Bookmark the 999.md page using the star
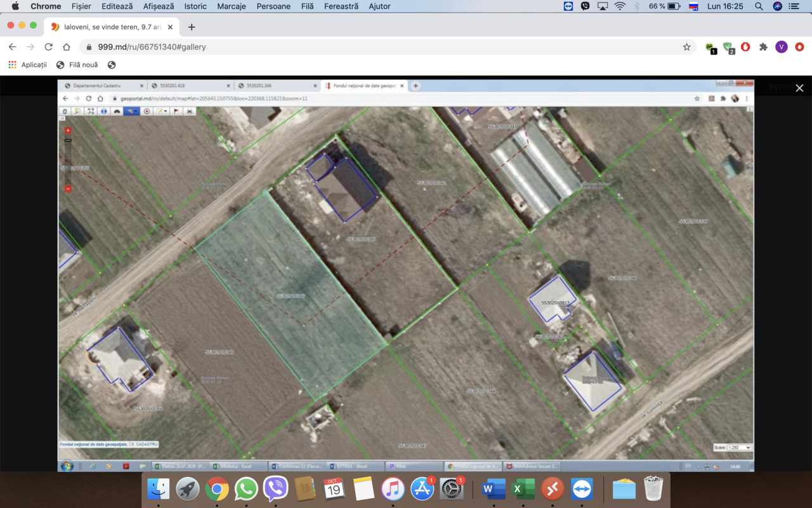812x508 pixels. point(686,47)
